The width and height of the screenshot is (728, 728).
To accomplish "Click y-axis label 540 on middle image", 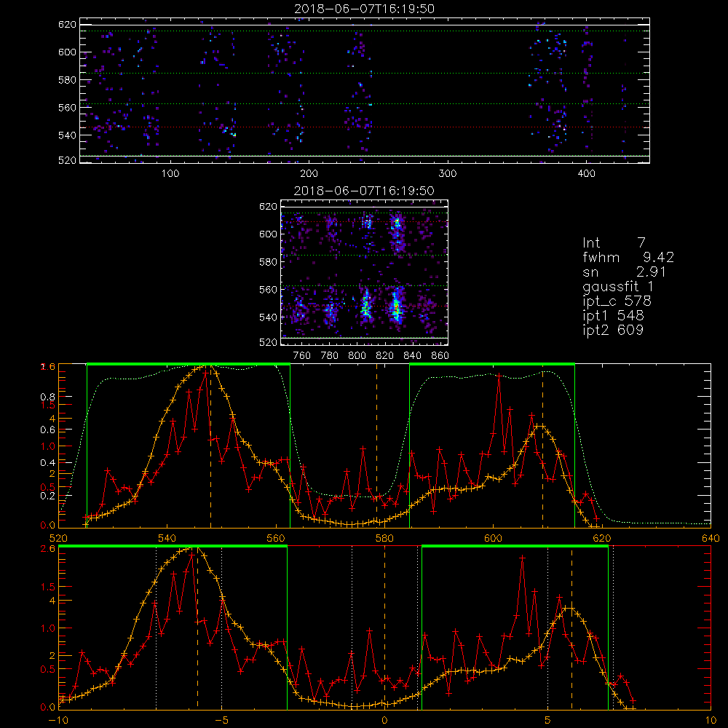I will 269,317.
